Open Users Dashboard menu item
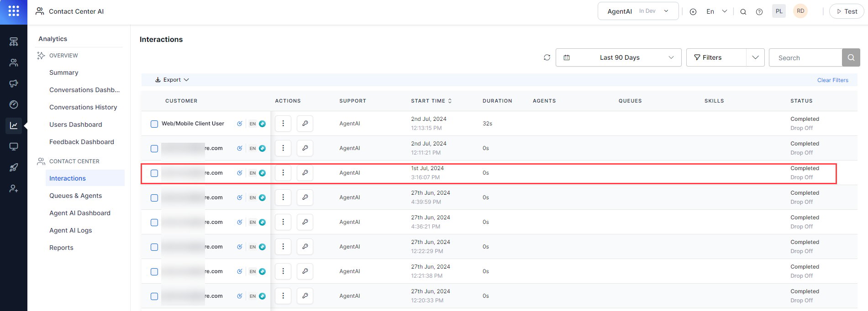This screenshot has height=311, width=868. pos(76,124)
